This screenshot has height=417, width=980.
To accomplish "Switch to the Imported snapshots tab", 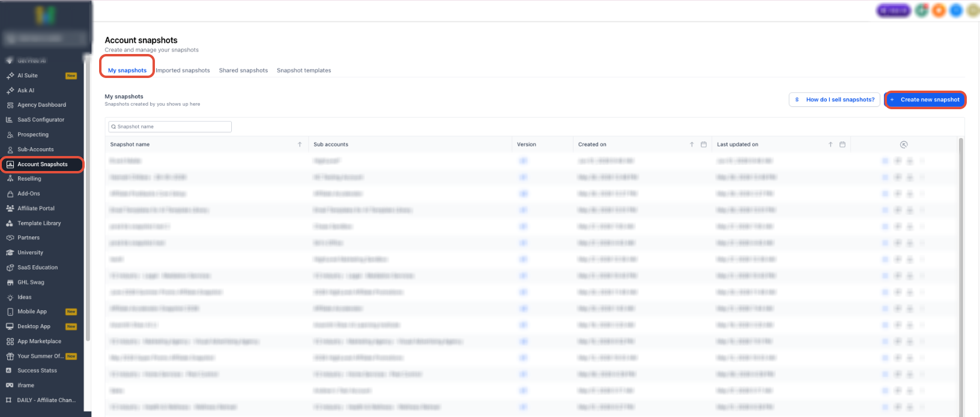I will (183, 71).
